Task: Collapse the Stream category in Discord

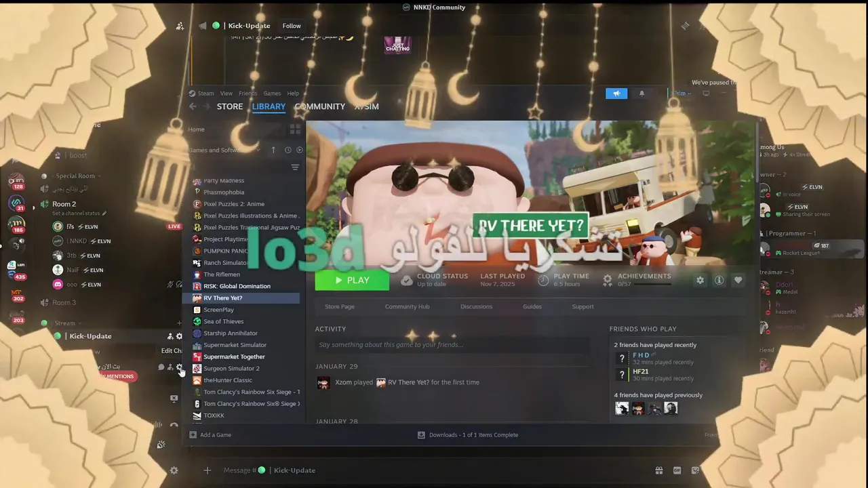Action: (x=64, y=323)
